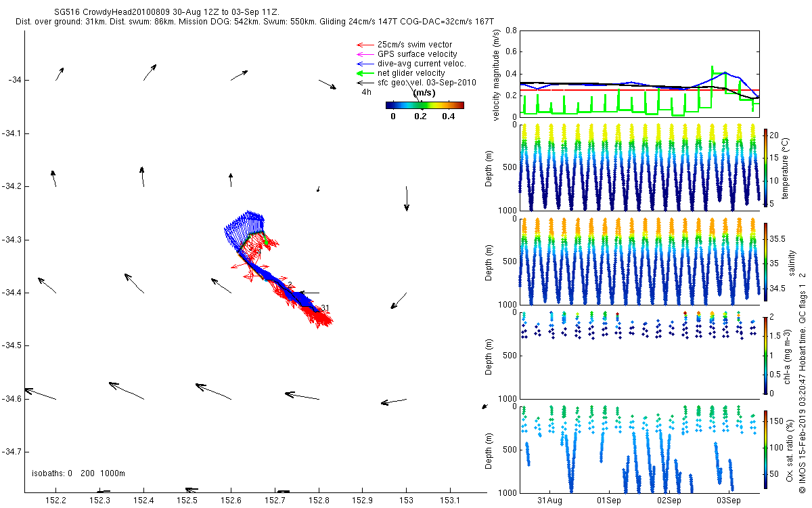The width and height of the screenshot is (812, 508).
Task: Click the '-34.3' latitude tick label
Action: pyautogui.click(x=12, y=240)
